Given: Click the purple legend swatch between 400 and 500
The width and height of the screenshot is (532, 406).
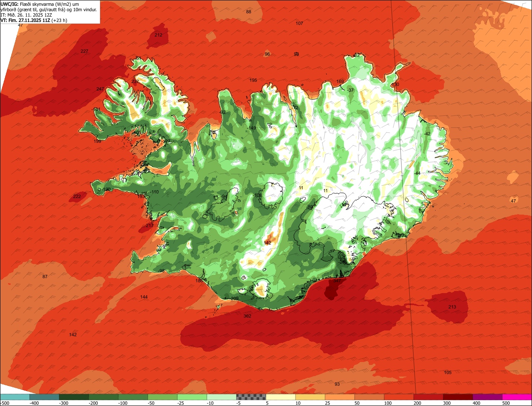Looking at the screenshot, I should pyautogui.click(x=488, y=397).
